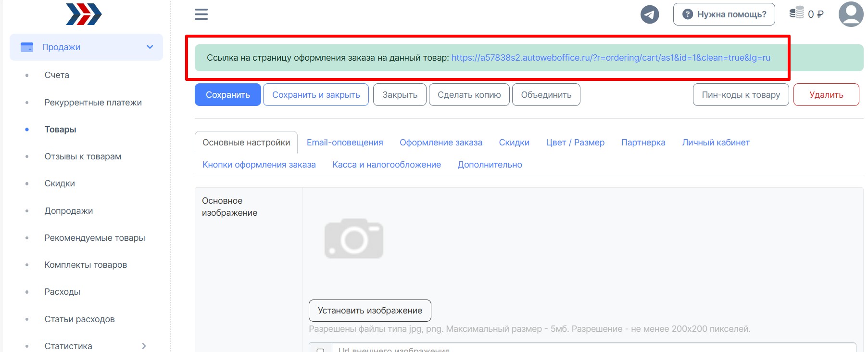Viewport: 868px width, 352px height.
Task: Tick the external image URL checkbox
Action: 320,349
